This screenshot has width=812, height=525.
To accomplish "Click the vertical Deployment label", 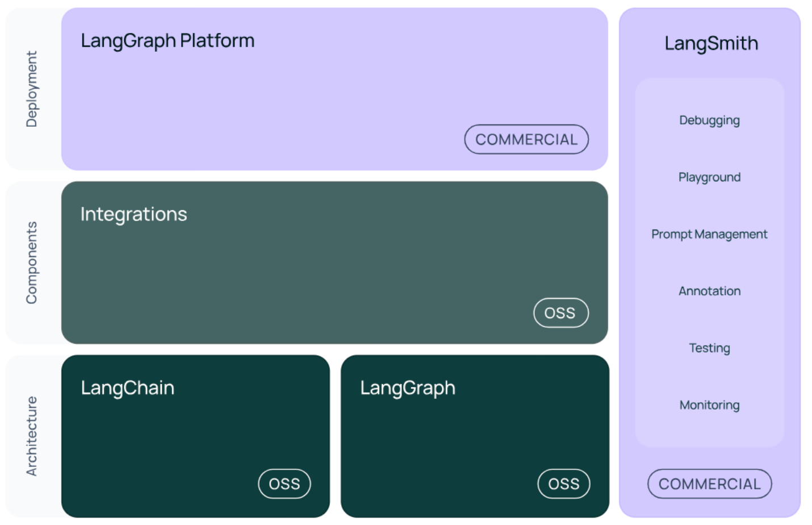I will click(32, 89).
